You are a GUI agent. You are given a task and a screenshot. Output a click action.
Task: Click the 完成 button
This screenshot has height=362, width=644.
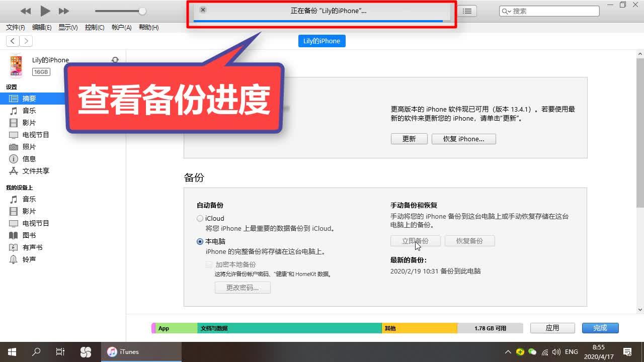[x=600, y=328]
